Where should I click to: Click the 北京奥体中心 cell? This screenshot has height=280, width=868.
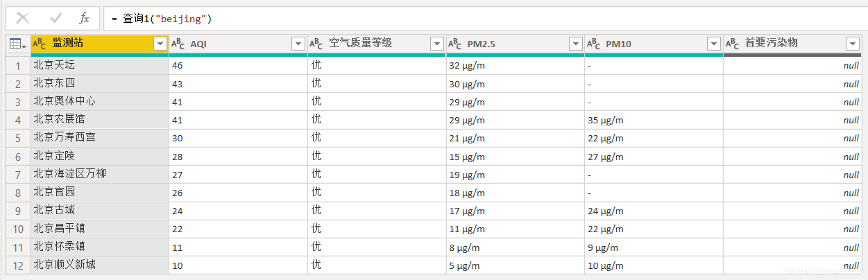(99, 102)
